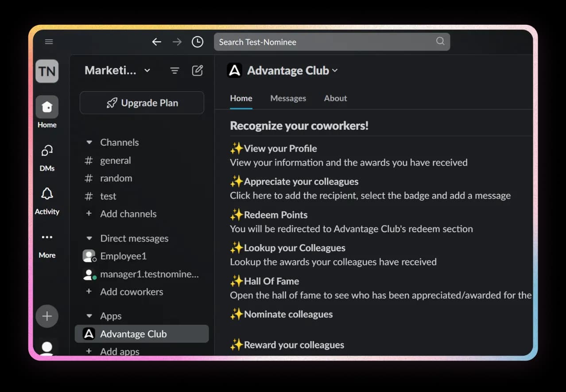
Task: Click the Advantage Club sidebar app icon
Action: pos(89,334)
